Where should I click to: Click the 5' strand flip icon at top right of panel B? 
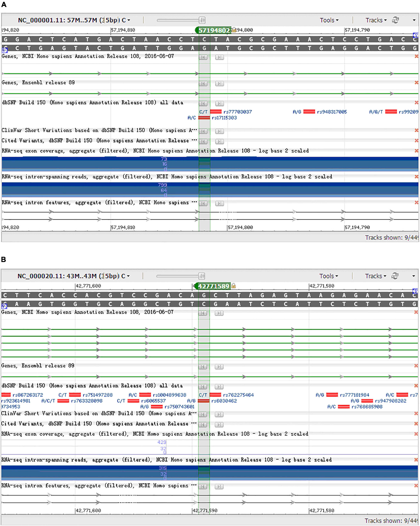point(415,291)
